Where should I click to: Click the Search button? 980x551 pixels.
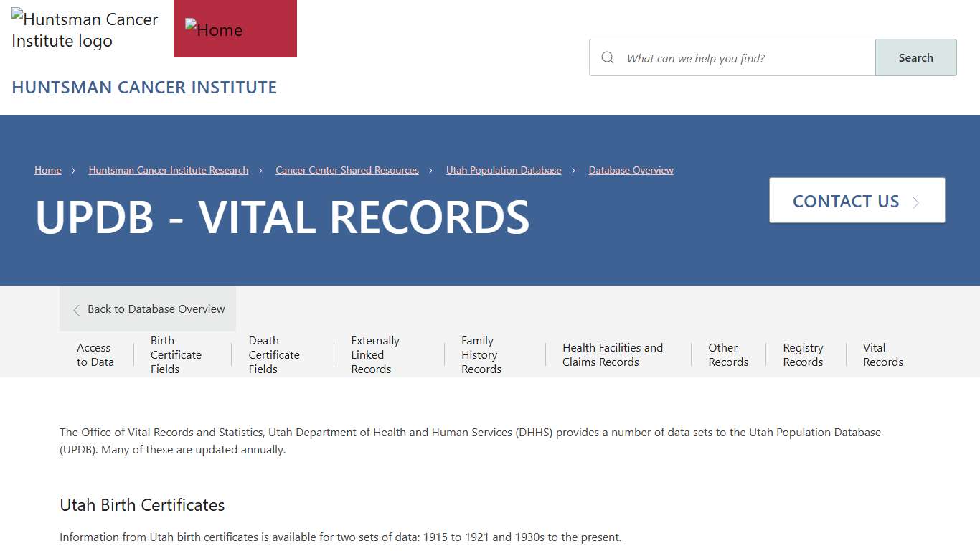pos(915,57)
